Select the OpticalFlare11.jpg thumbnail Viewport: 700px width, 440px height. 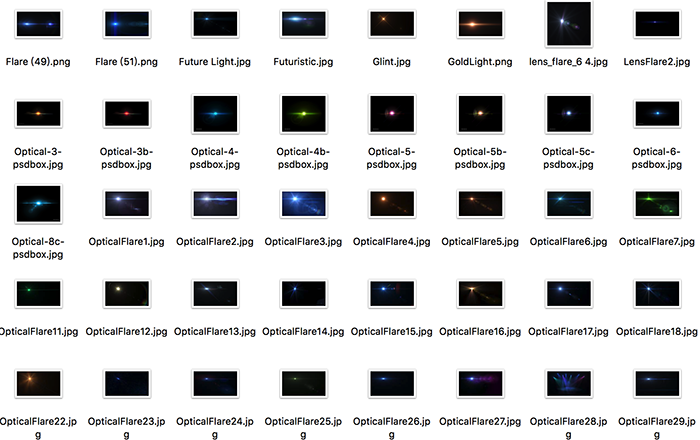tap(38, 293)
